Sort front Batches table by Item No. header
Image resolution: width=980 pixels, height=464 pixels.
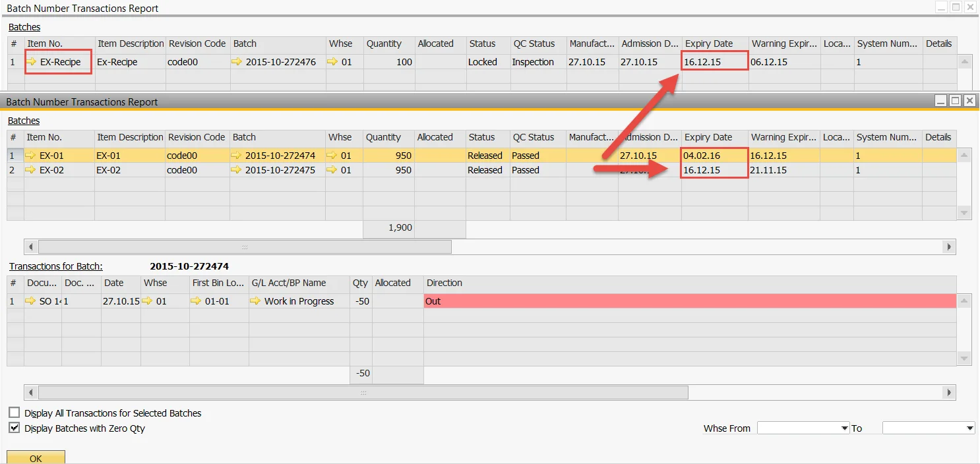pos(59,137)
